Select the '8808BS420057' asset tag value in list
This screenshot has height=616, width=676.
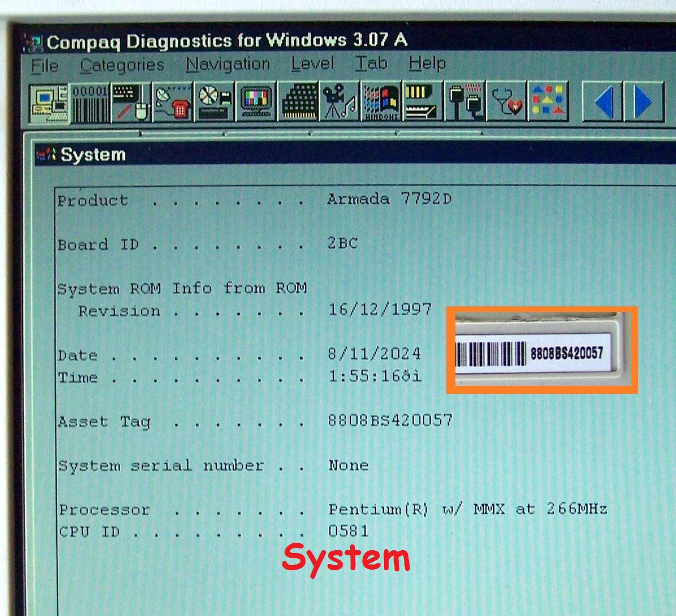pos(391,420)
